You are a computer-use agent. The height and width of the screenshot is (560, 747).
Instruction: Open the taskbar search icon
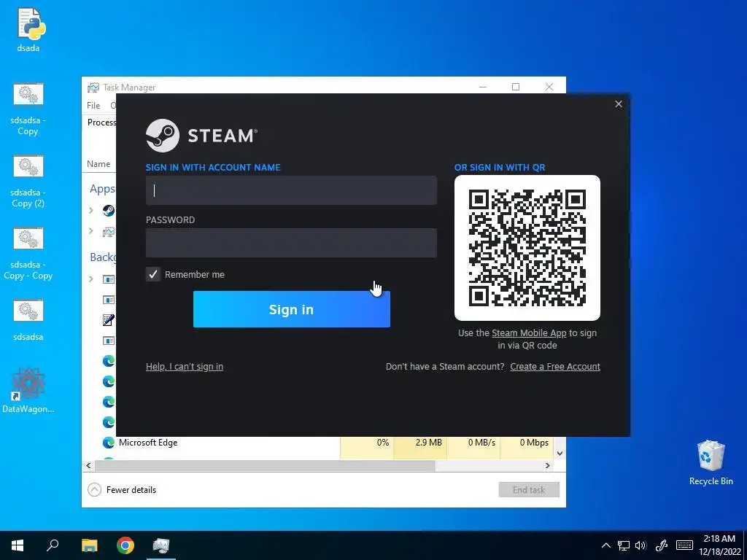pos(53,545)
